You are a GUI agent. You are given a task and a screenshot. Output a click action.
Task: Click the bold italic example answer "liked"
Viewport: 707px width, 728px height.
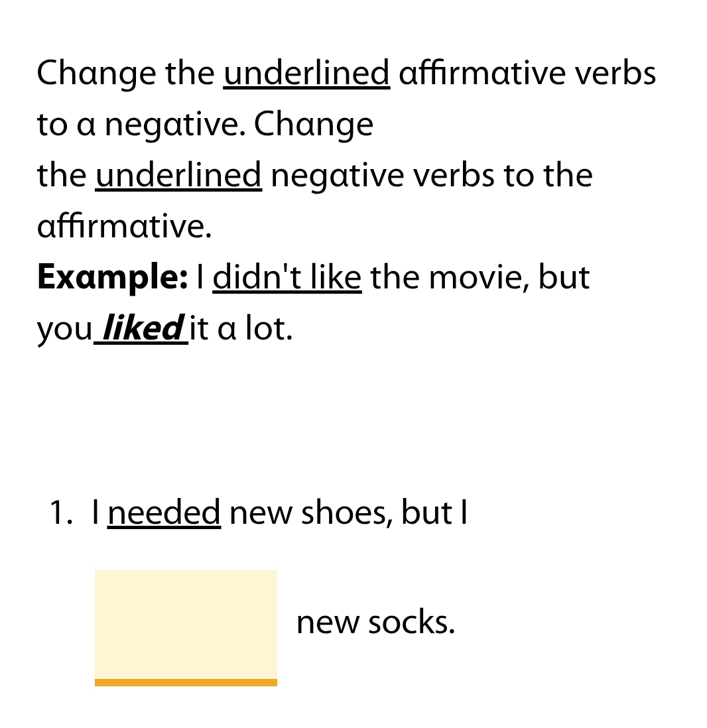142,328
